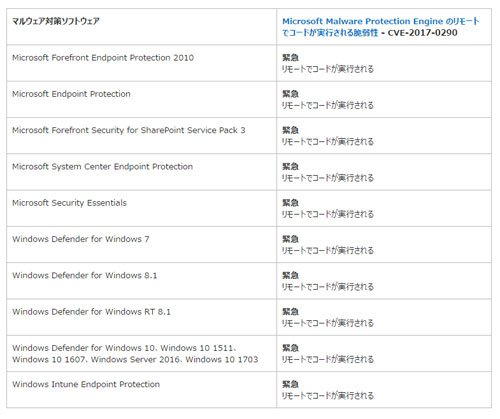Click severity rating for Windows Intune Endpoint Protection
The height and width of the screenshot is (419, 500).
click(x=290, y=384)
